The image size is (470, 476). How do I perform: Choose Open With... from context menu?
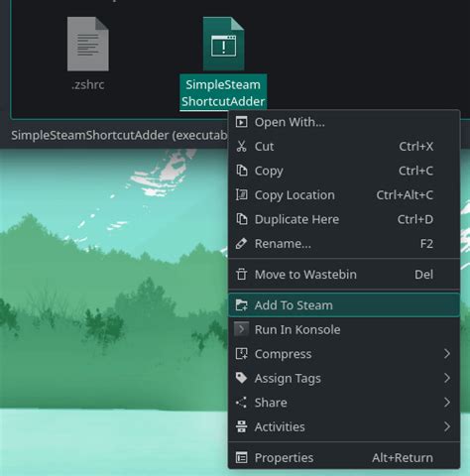point(344,122)
